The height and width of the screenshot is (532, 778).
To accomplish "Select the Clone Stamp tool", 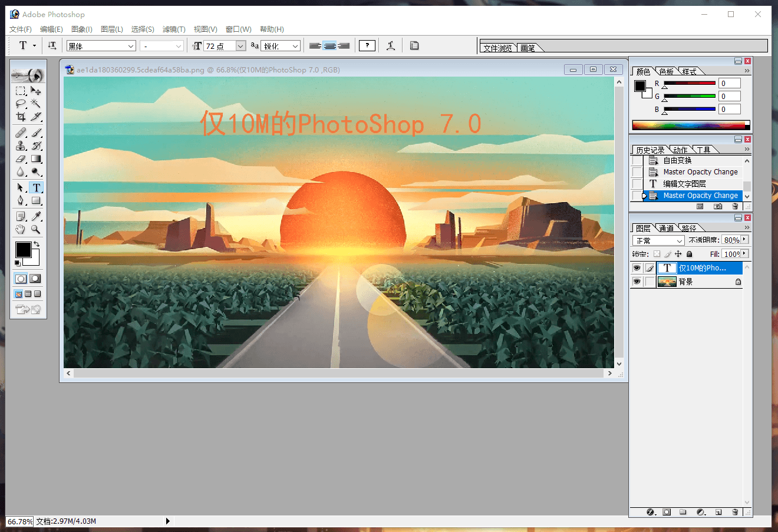I will point(21,146).
